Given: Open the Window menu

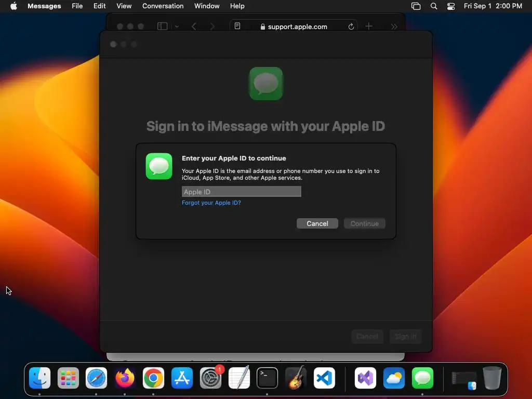Looking at the screenshot, I should coord(207,6).
